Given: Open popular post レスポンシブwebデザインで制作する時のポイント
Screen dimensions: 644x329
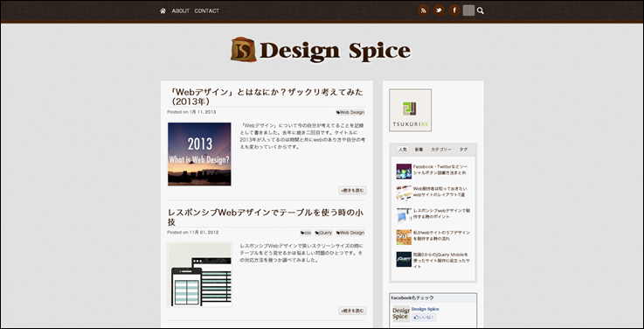Looking at the screenshot, I should (441, 213).
